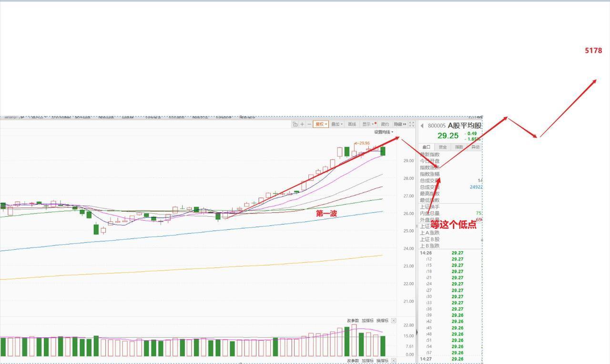Switch to 简约 view mode
The width and height of the screenshot is (610, 364).
(385, 124)
